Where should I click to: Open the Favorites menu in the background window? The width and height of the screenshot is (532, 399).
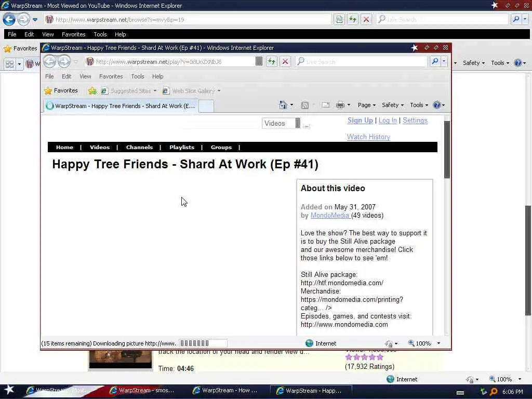[74, 34]
